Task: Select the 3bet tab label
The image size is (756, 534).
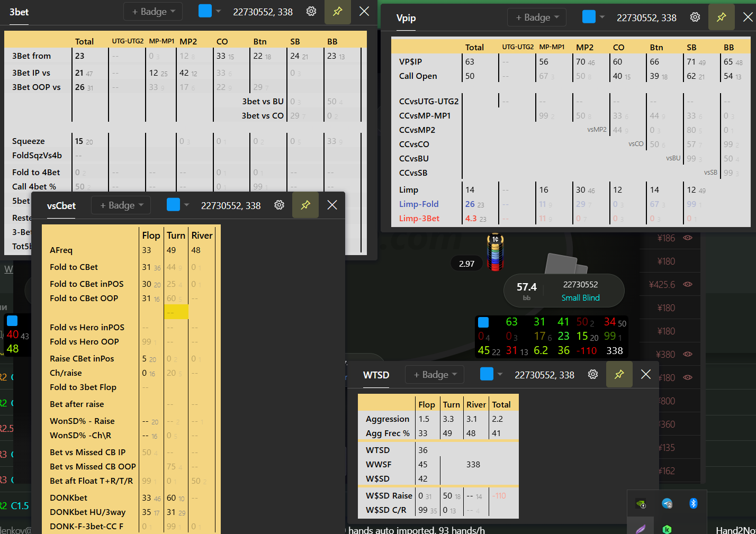Action: click(19, 12)
